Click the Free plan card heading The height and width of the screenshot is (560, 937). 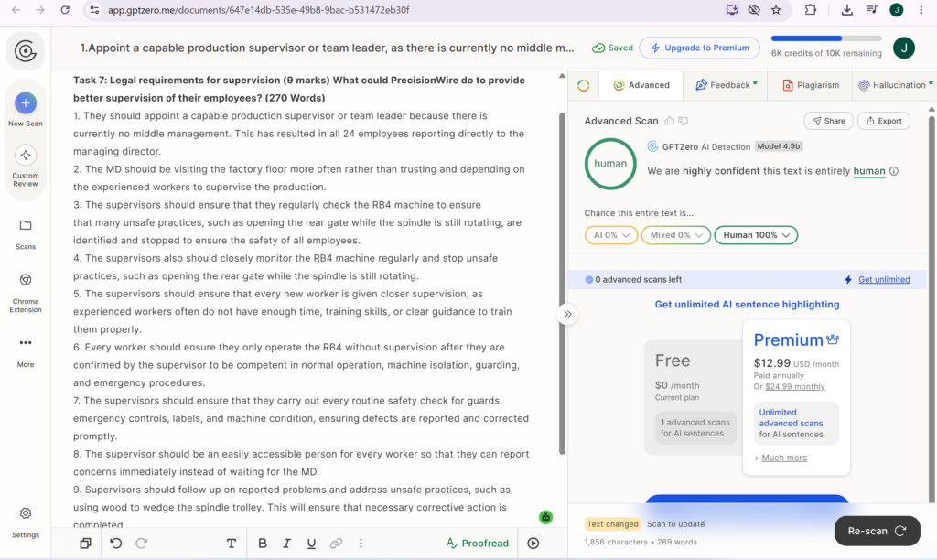tap(673, 361)
